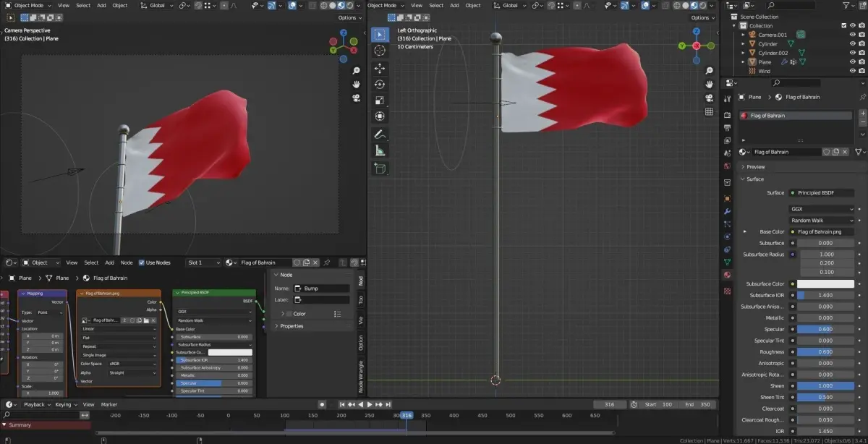The image size is (868, 444).
Task: Click the Subsurface Color swatch in properties
Action: click(825, 284)
